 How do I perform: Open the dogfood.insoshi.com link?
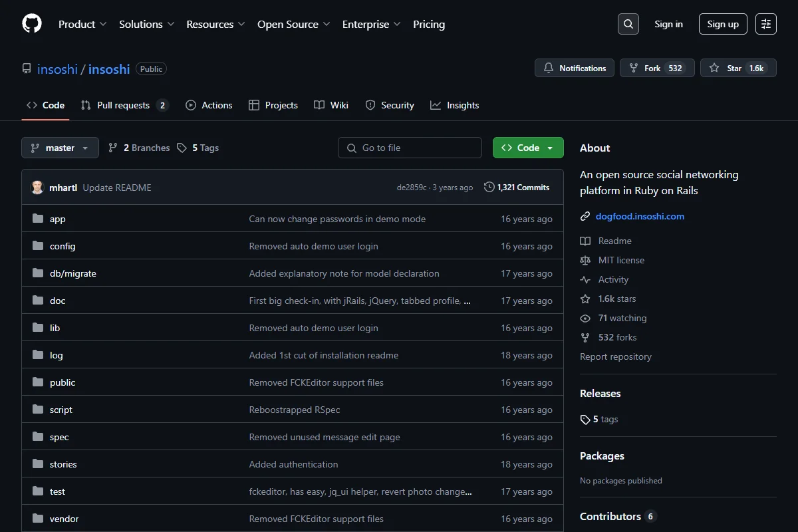pos(640,216)
